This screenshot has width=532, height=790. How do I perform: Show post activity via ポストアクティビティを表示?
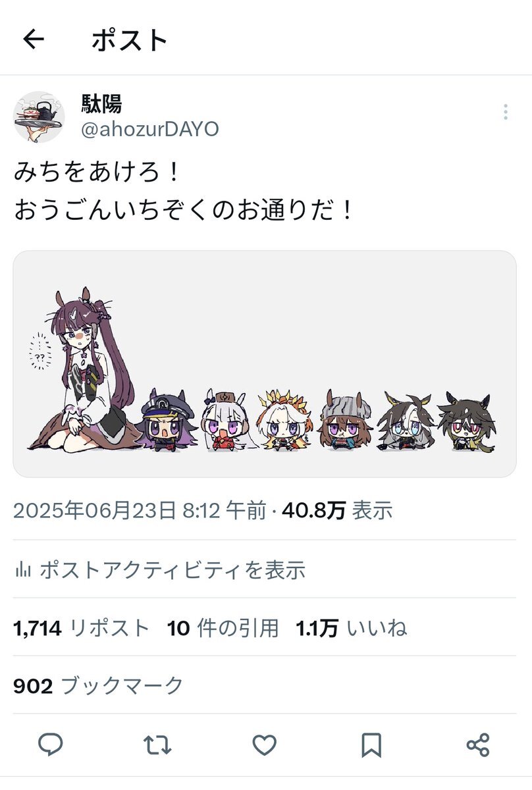click(x=173, y=569)
